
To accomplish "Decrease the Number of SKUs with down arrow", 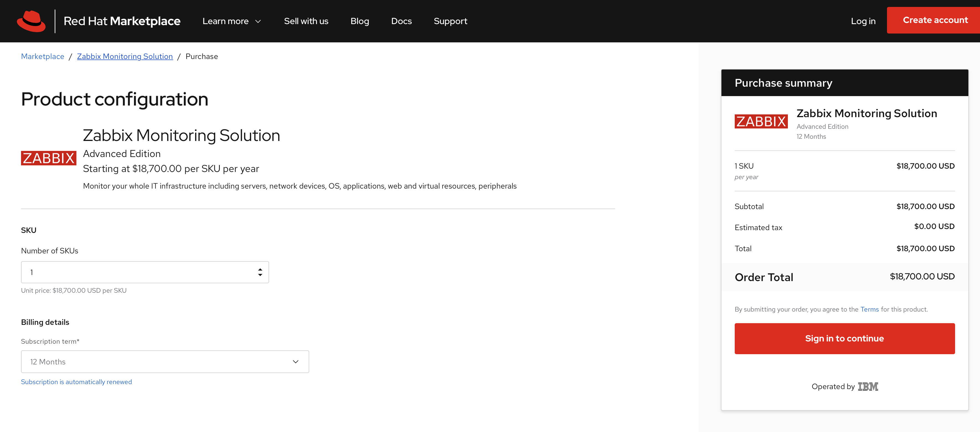I will tap(260, 275).
